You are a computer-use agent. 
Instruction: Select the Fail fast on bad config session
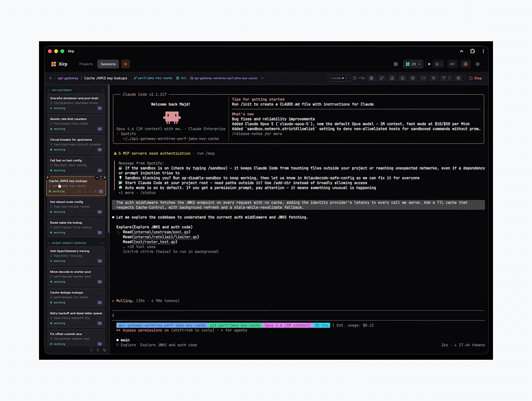click(x=76, y=165)
